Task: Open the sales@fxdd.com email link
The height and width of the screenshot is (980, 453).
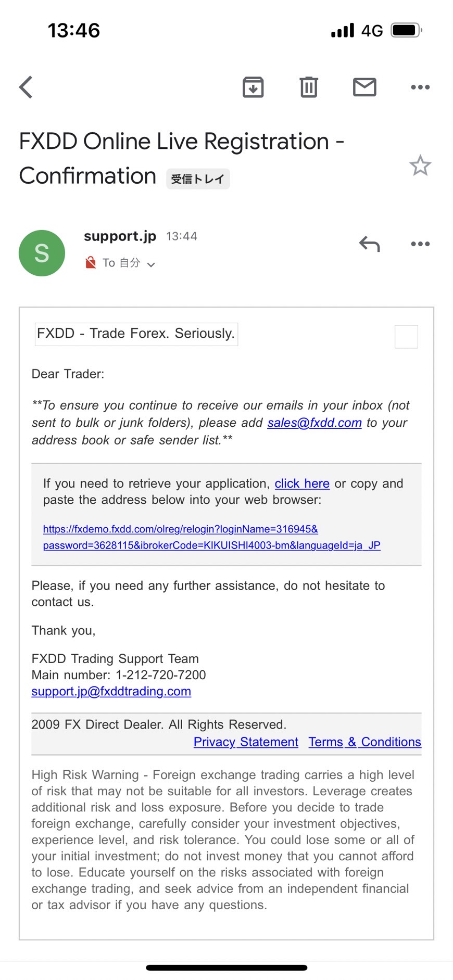Action: 314,423
